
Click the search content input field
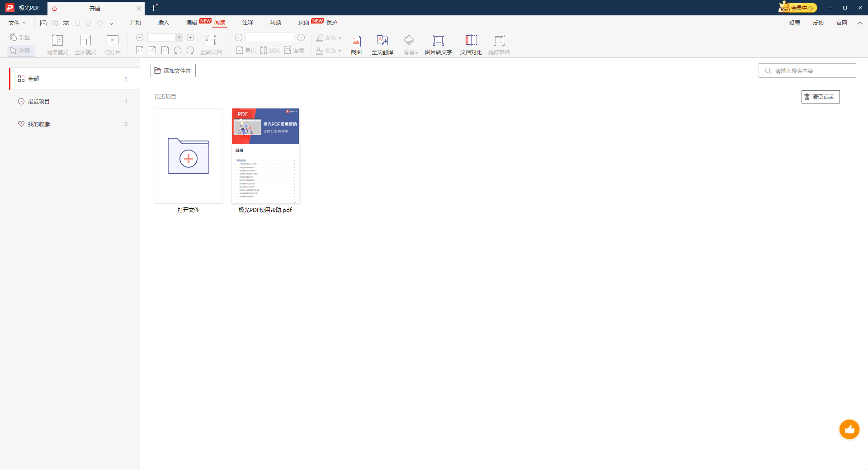807,71
